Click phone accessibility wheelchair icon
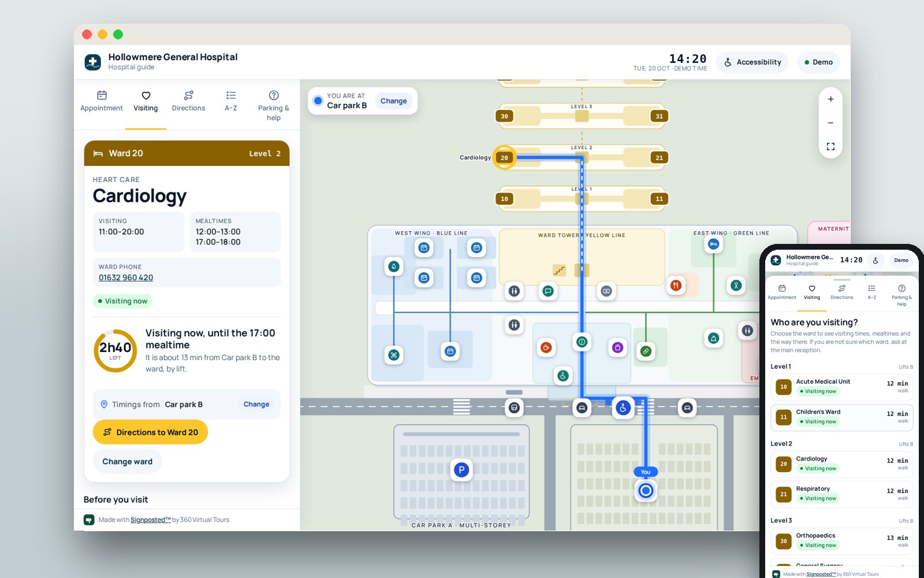 (875, 261)
